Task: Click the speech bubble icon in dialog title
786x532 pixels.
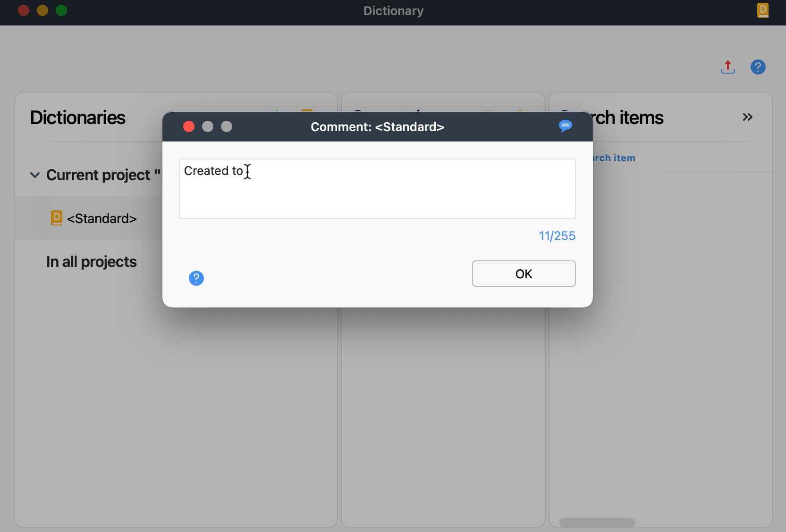Action: [x=565, y=126]
